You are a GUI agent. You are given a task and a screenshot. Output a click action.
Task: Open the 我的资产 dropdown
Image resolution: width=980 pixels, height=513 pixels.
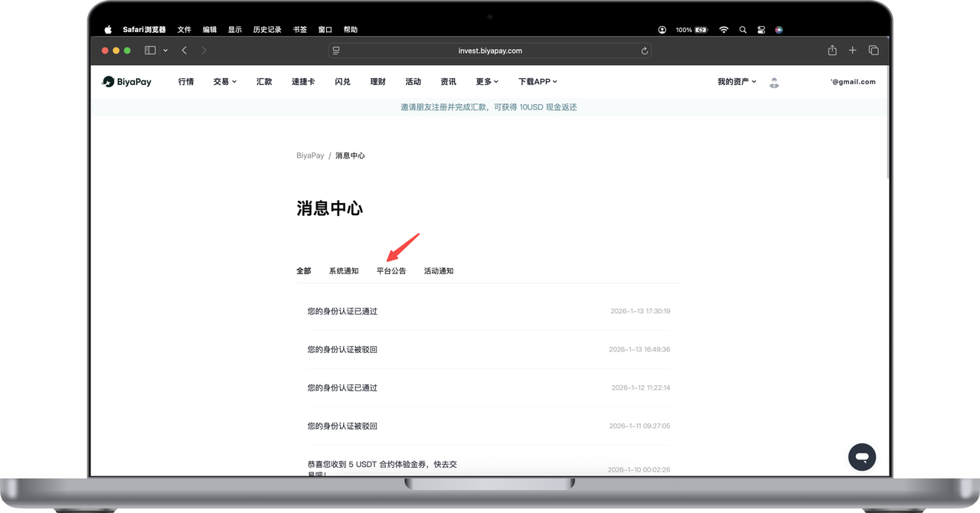coord(737,82)
